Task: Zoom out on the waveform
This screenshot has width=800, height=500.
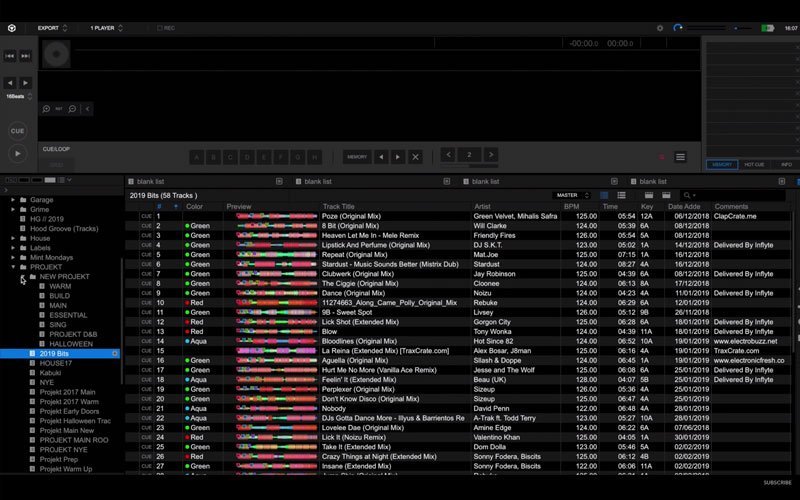Action: point(73,108)
